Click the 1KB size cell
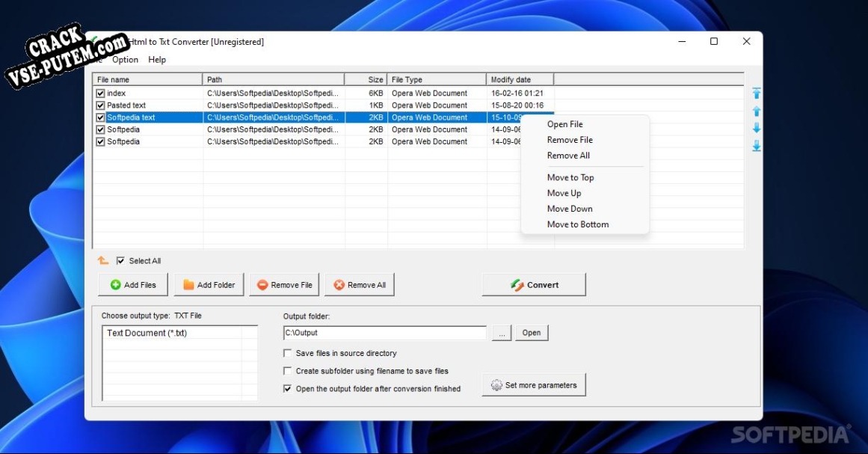Screen dimensions: 868x454 click(x=376, y=105)
